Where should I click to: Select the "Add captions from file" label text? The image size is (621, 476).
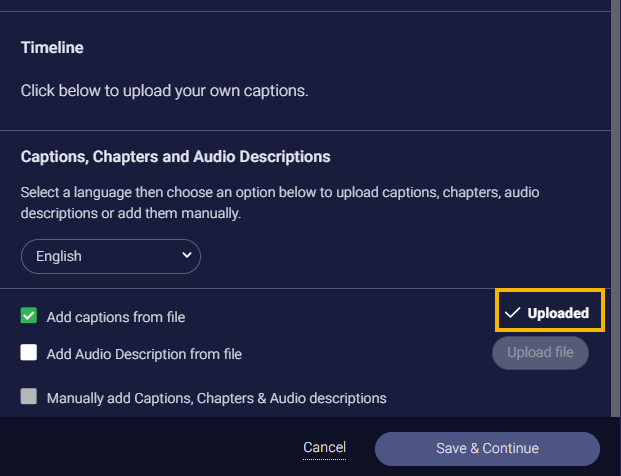pyautogui.click(x=116, y=317)
